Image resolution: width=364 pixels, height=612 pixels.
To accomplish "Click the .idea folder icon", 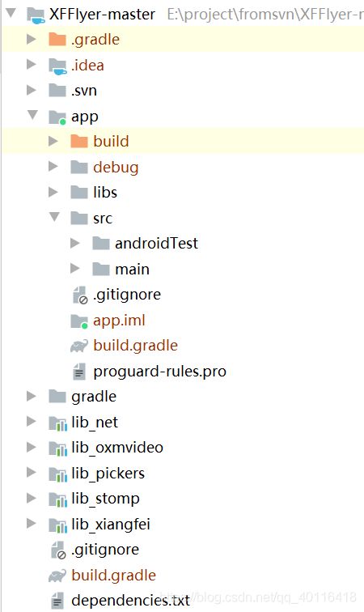I will tap(57, 66).
